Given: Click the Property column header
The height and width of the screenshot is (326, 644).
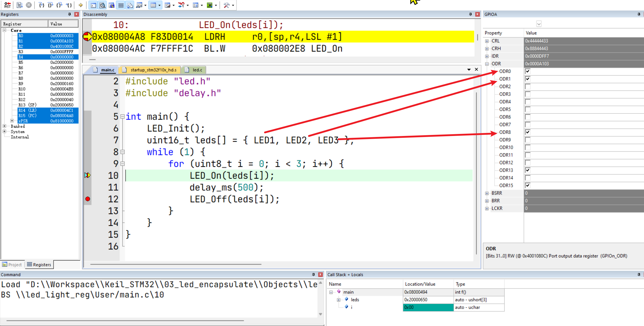Looking at the screenshot, I should tap(503, 33).
